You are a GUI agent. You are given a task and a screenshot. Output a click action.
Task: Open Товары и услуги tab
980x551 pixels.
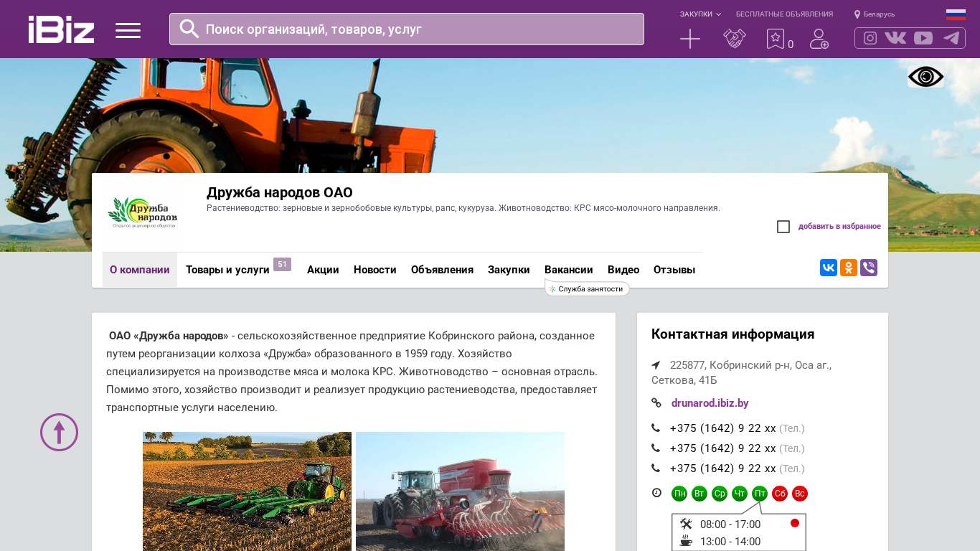pyautogui.click(x=227, y=270)
